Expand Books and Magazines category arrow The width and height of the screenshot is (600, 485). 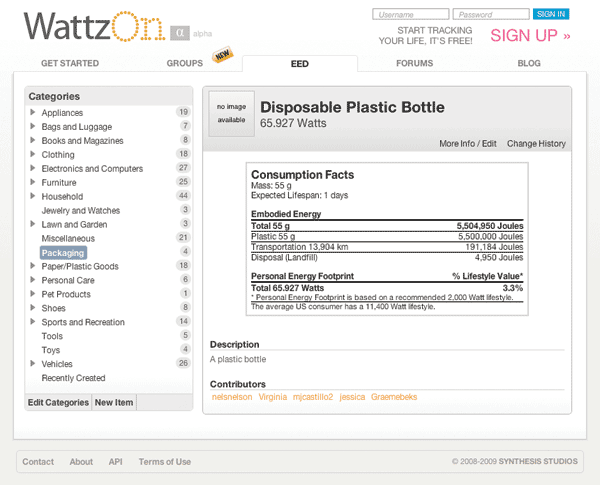point(33,140)
